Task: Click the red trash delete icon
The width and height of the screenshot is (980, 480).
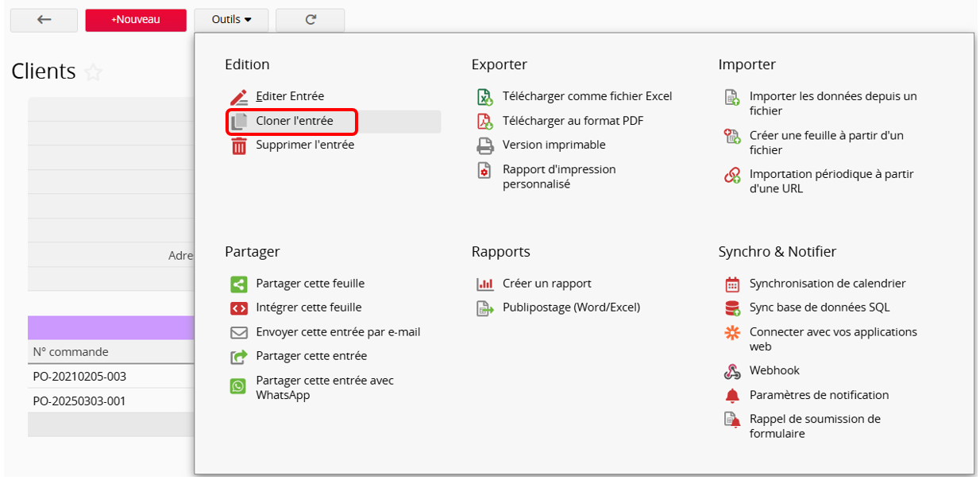Action: tap(238, 145)
